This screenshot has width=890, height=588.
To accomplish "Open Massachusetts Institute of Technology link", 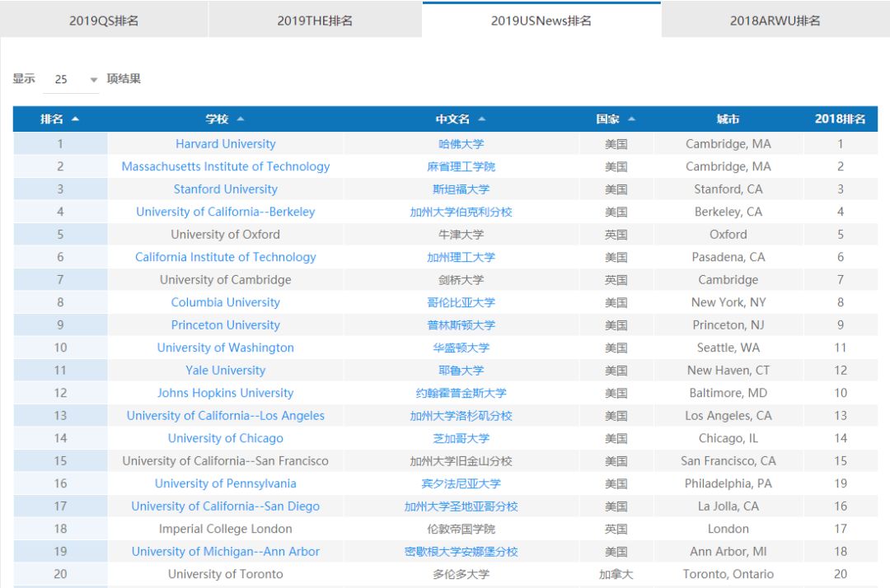I will coord(225,166).
